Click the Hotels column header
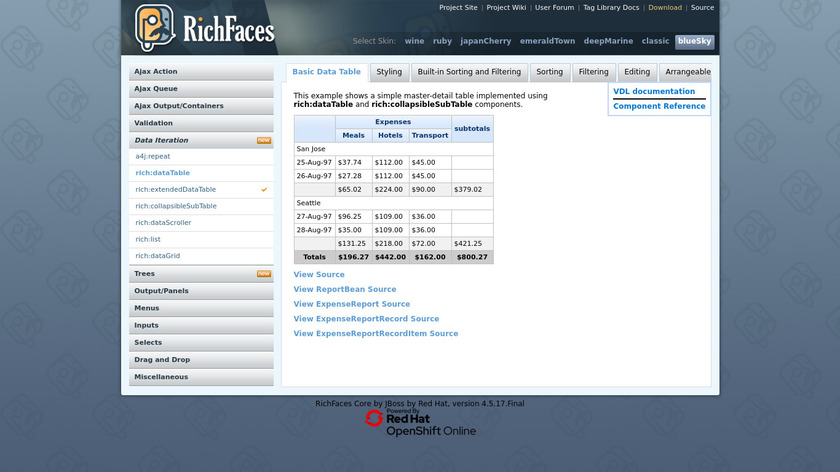The width and height of the screenshot is (840, 472). [390, 136]
